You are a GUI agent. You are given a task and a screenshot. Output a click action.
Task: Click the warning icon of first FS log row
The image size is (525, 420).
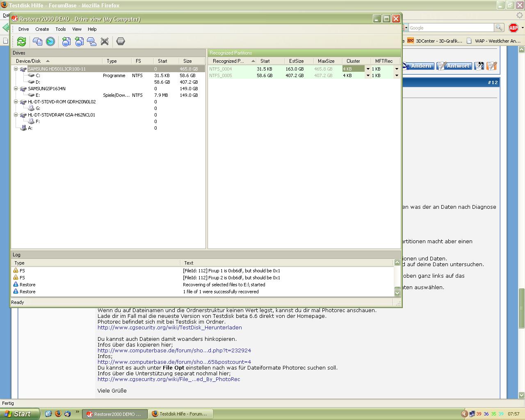pyautogui.click(x=16, y=271)
